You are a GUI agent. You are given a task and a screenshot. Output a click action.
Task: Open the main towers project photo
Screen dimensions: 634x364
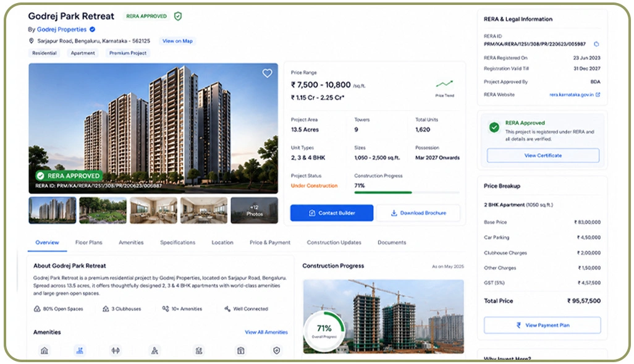coord(153,128)
